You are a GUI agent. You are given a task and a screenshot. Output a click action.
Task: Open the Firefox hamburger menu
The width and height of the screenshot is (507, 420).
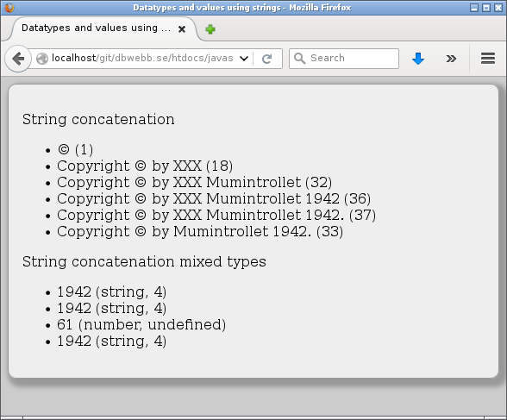[x=488, y=58]
